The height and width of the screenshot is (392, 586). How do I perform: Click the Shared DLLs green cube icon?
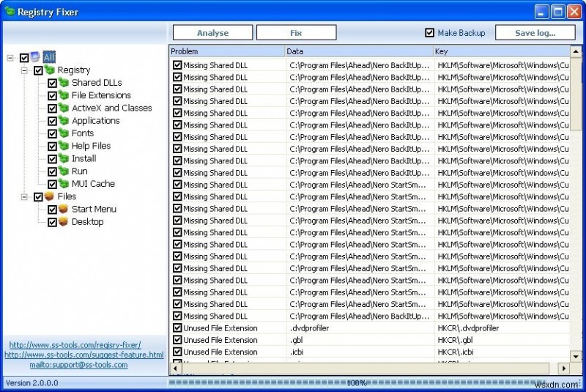pos(64,82)
